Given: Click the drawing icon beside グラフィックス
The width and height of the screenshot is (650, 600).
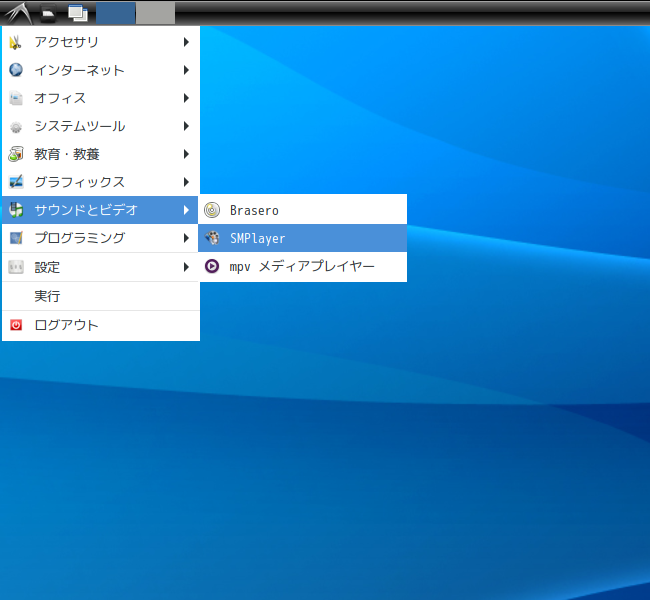Looking at the screenshot, I should click(16, 182).
